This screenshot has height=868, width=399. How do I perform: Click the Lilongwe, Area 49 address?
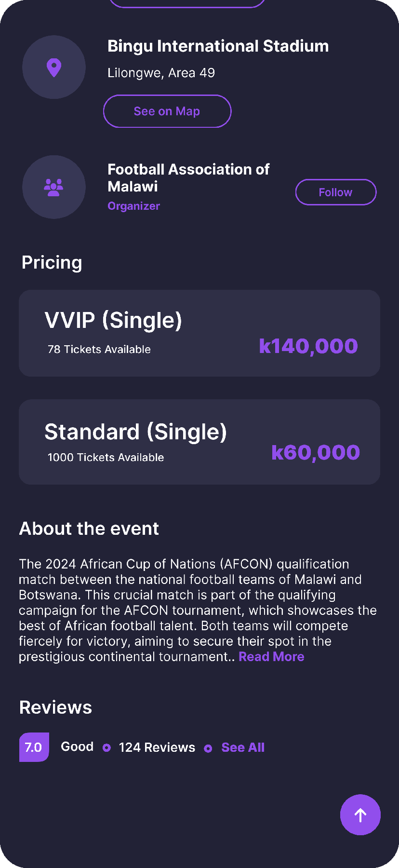pos(161,73)
